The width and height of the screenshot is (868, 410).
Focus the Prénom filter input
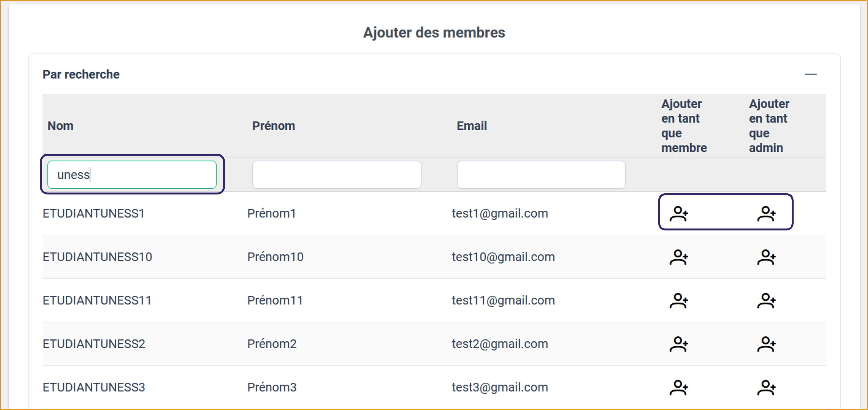[x=336, y=175]
